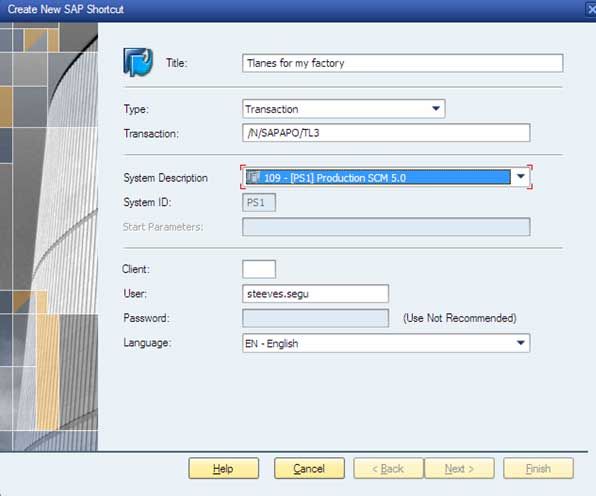Click the System ID field PS1
Image resolution: width=596 pixels, height=496 pixels.
(259, 203)
